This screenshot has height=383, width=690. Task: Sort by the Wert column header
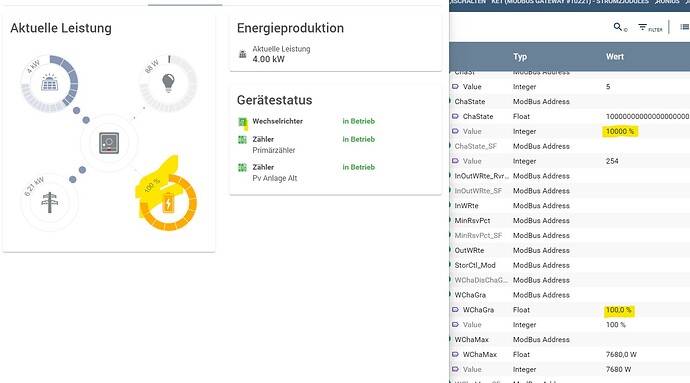(615, 56)
